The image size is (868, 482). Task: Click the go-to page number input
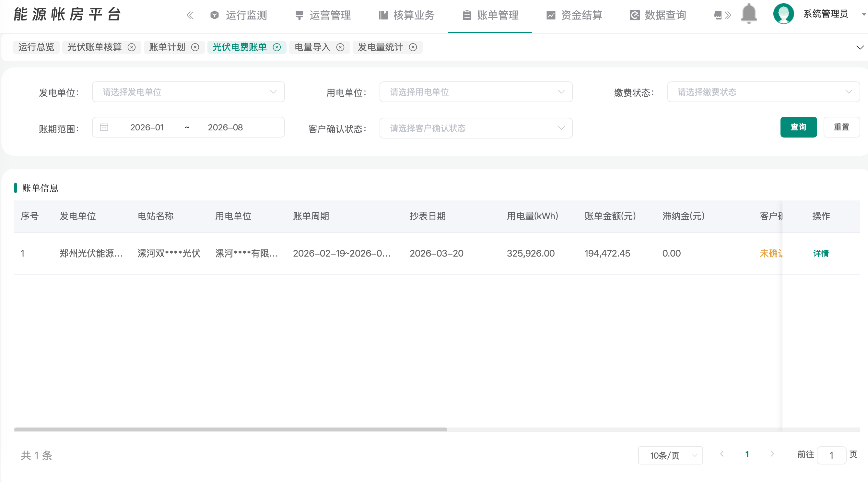point(831,455)
